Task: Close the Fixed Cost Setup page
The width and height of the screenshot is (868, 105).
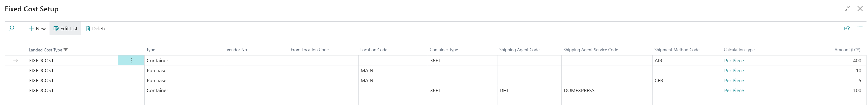Action: click(x=860, y=9)
